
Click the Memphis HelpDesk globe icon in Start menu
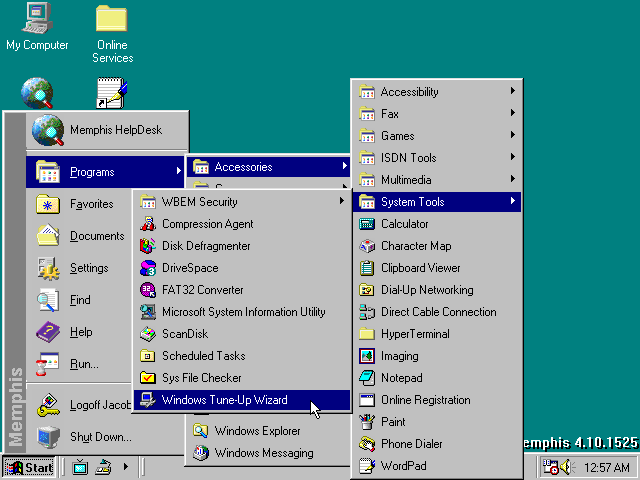pos(48,130)
